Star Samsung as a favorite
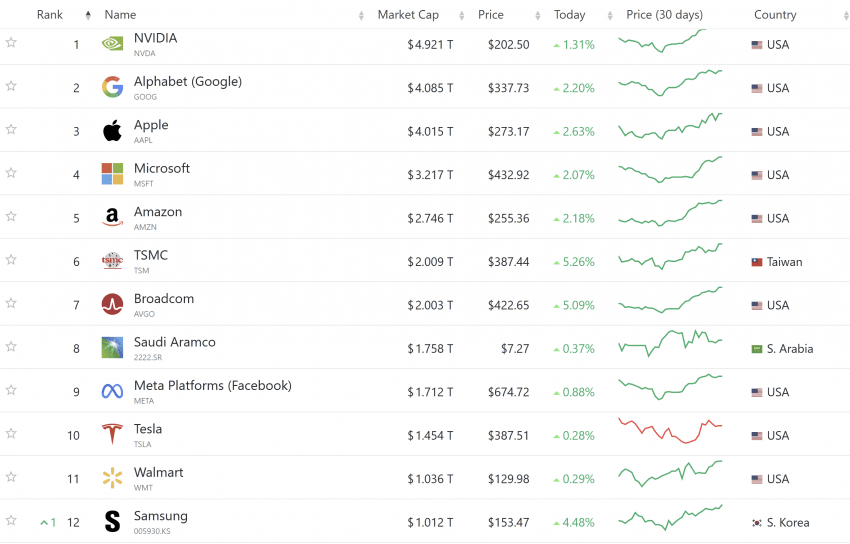The width and height of the screenshot is (850, 544). click(x=11, y=520)
